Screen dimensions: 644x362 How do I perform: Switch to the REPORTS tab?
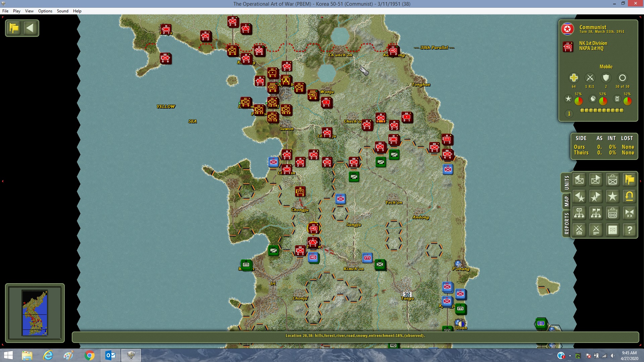pos(567,223)
